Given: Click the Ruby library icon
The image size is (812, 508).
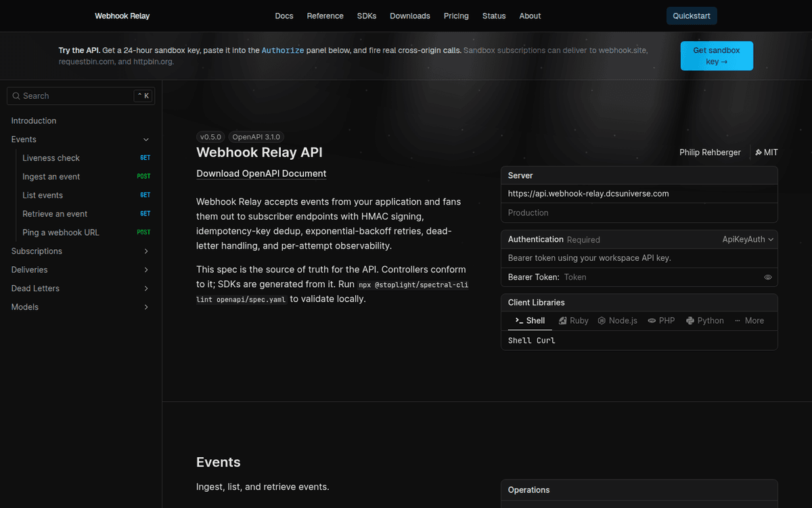Looking at the screenshot, I should click(x=563, y=320).
